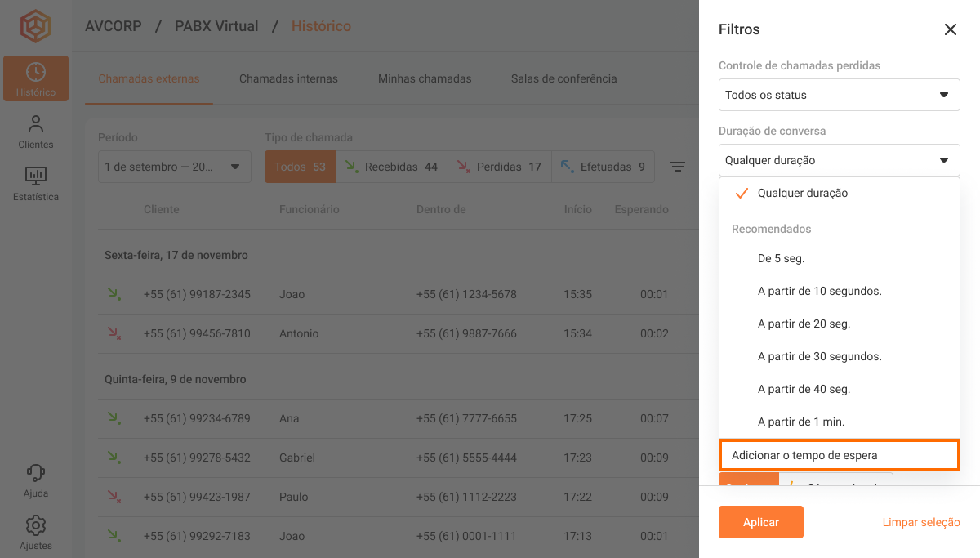The height and width of the screenshot is (558, 980).
Task: Open Histórico in the sidebar
Action: (x=35, y=78)
